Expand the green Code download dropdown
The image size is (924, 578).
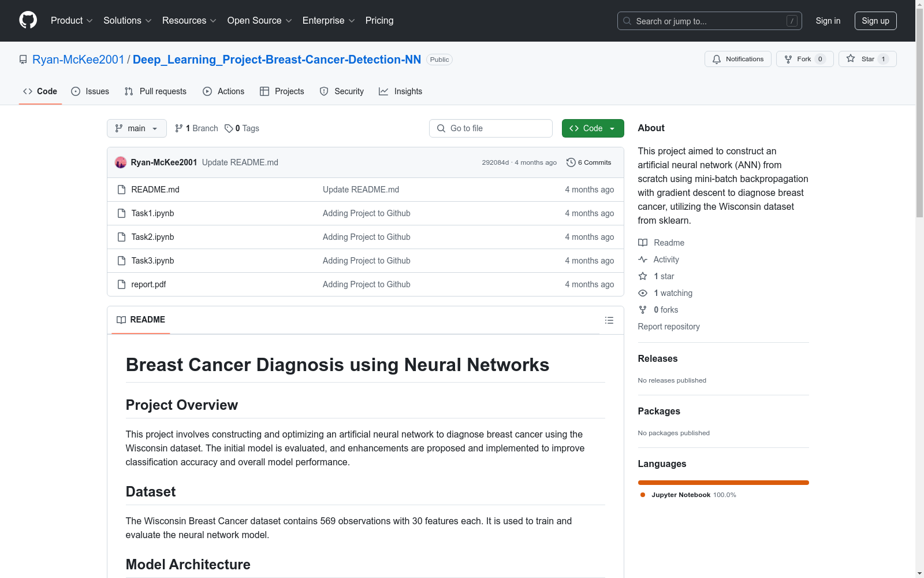(x=612, y=128)
